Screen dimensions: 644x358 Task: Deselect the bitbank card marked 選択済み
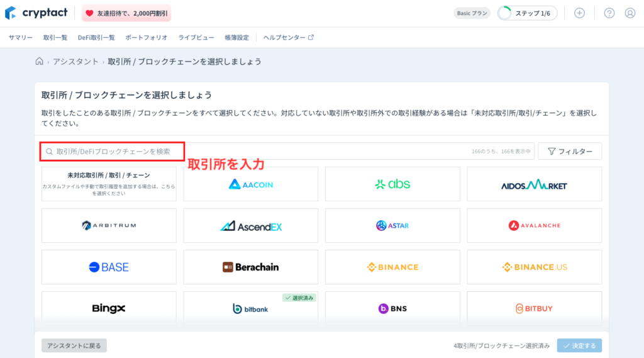(x=250, y=308)
